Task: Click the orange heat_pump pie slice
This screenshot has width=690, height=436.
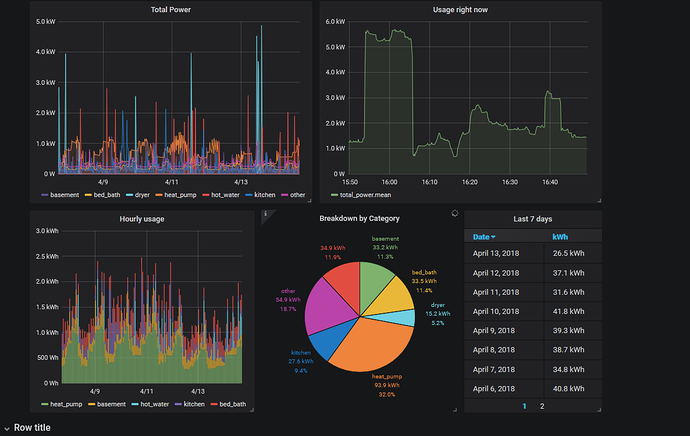Action: pos(374,345)
